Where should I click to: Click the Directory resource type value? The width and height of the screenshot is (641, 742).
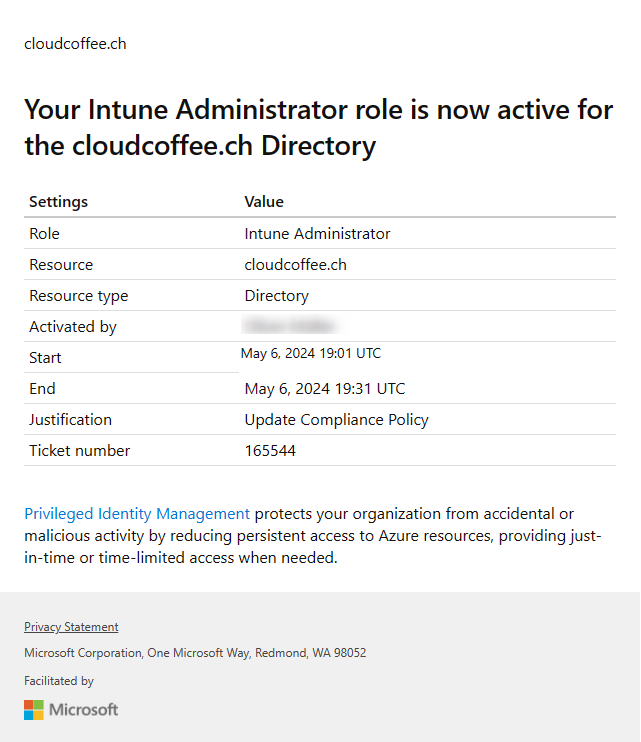[x=277, y=296]
